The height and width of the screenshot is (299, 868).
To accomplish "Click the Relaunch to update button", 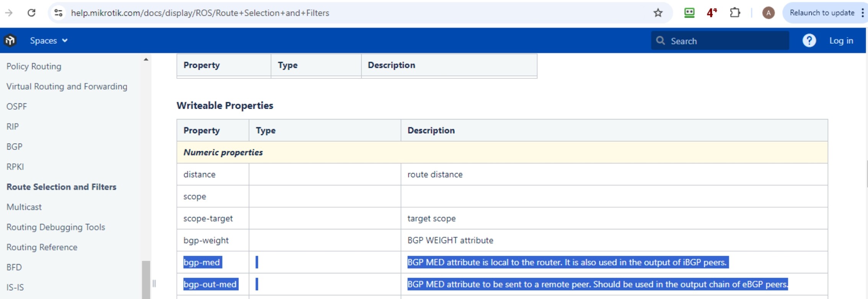I will point(822,13).
